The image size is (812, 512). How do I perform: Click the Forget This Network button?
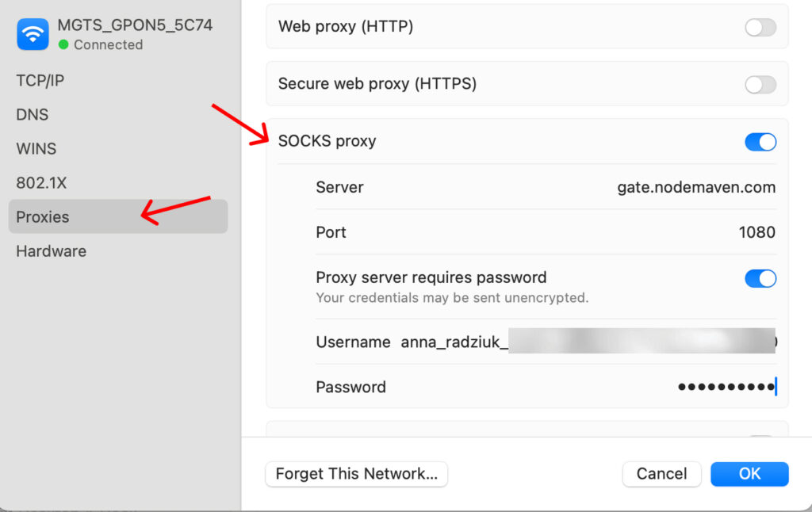pyautogui.click(x=356, y=473)
